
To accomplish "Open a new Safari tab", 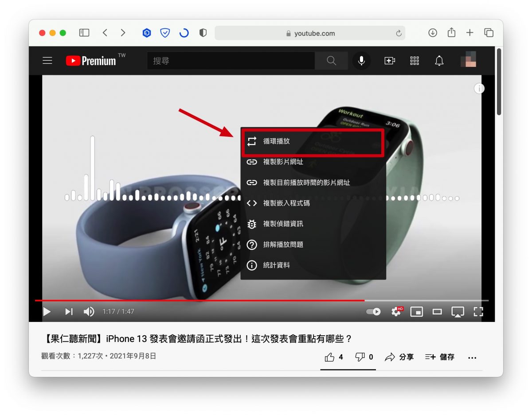I will pyautogui.click(x=470, y=33).
